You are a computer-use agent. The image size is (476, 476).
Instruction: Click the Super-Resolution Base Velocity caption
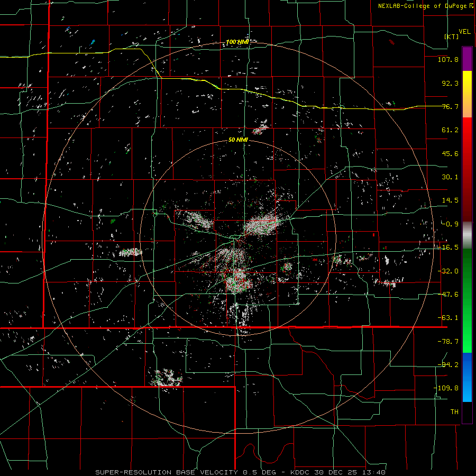[241, 472]
